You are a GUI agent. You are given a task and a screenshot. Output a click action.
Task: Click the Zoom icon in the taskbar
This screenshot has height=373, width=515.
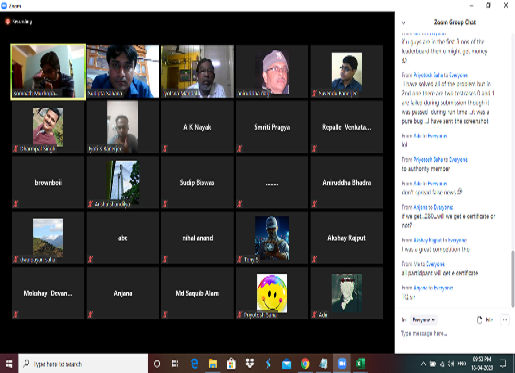tap(342, 364)
